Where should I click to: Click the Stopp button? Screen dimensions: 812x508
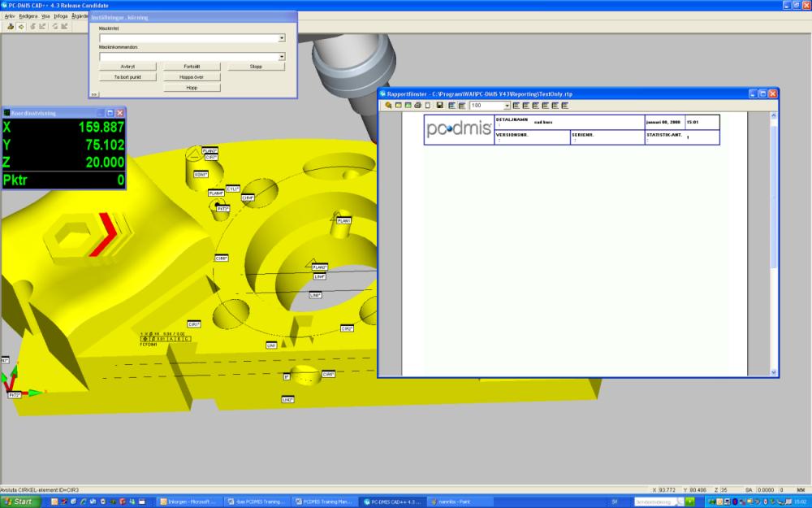click(256, 67)
